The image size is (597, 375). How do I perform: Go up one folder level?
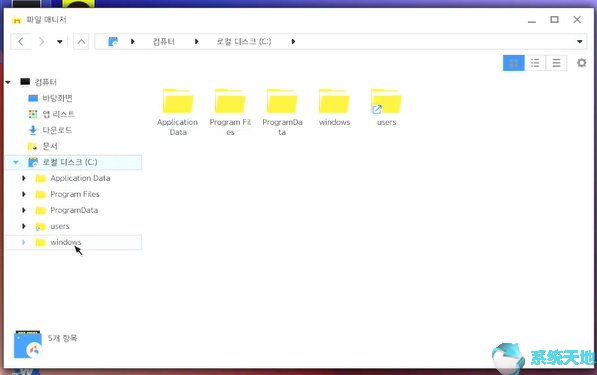(81, 41)
